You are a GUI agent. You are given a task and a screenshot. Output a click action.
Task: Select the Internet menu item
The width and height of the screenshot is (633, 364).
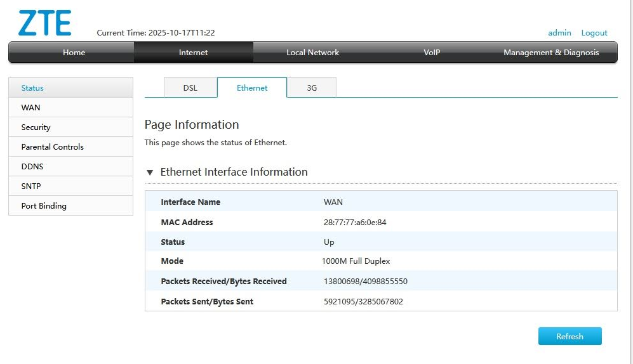coord(193,53)
